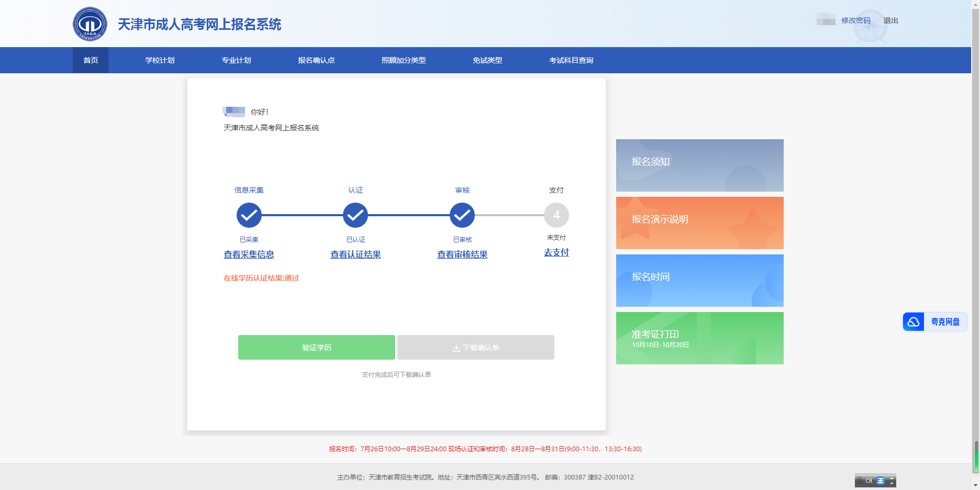Click the green 验证学历 button

(x=317, y=348)
